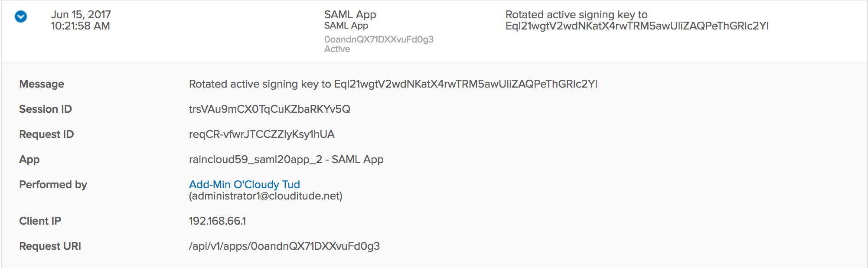Click the Request URI field label

click(x=50, y=246)
